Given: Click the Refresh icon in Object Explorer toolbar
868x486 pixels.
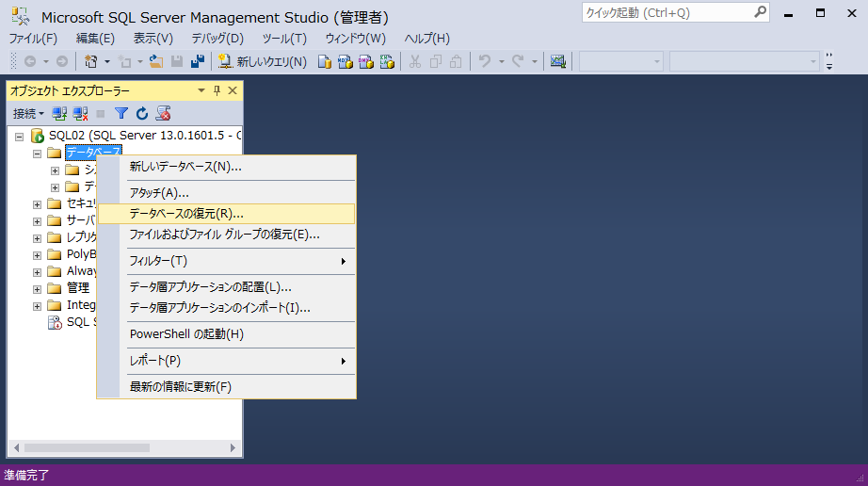Looking at the screenshot, I should click(x=142, y=113).
